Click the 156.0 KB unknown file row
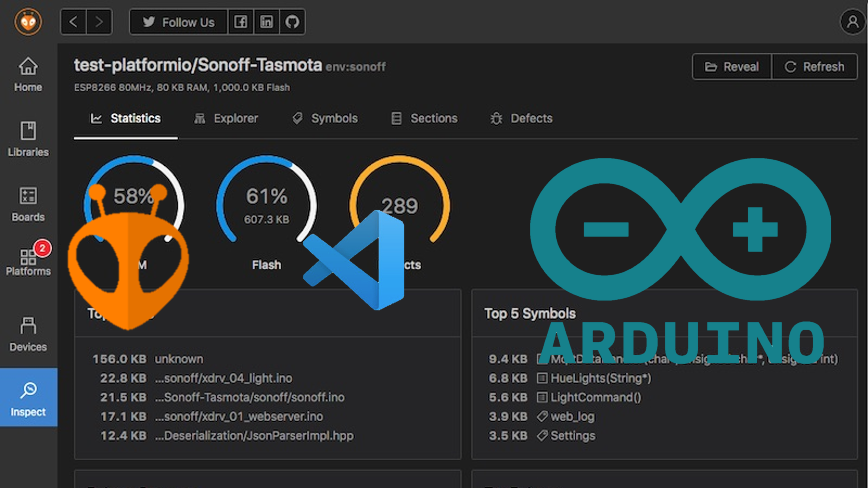 tap(148, 359)
